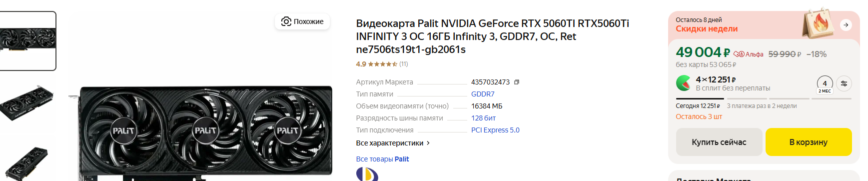Screen dimensions: 868x181
Task: Click the arrow on Скидки недели banner
Action: (846, 25)
